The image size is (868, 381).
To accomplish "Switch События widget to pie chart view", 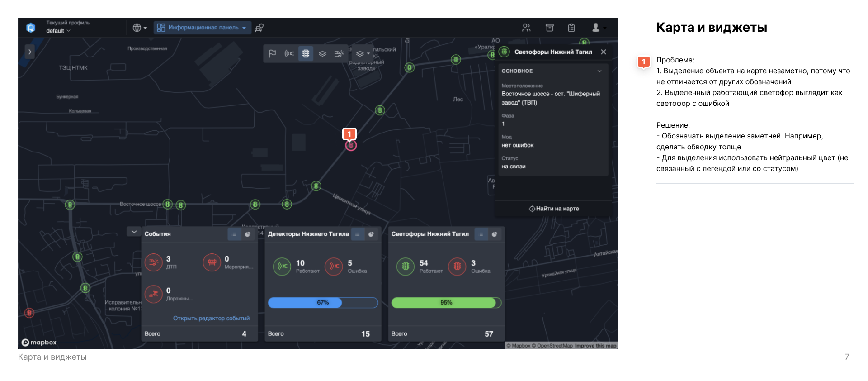I will tap(247, 234).
